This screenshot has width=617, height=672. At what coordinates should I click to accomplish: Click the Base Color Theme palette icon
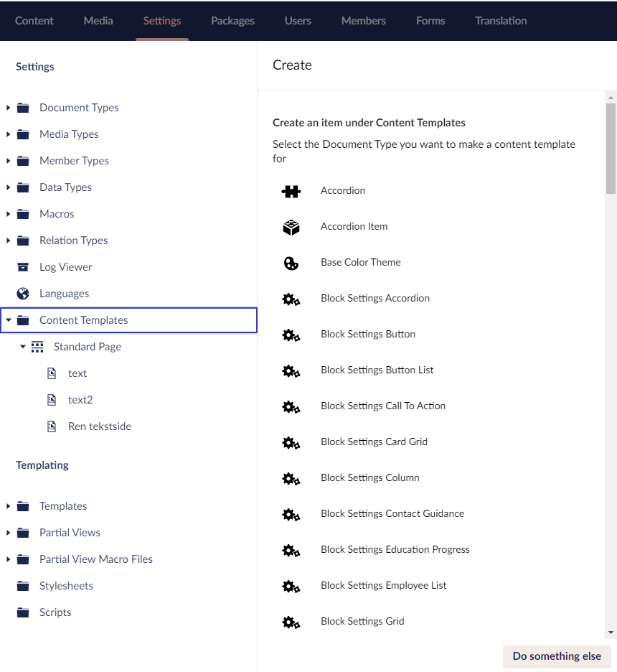[x=291, y=263]
